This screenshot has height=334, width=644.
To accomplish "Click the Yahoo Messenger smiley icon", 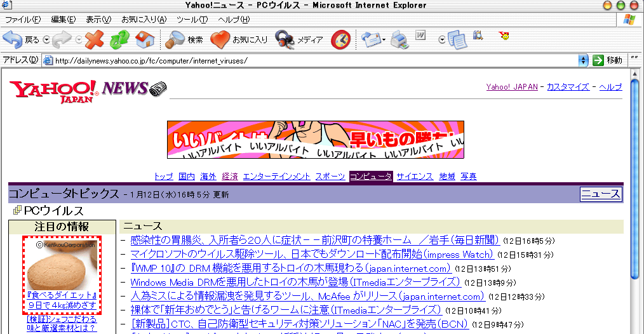I will (504, 36).
